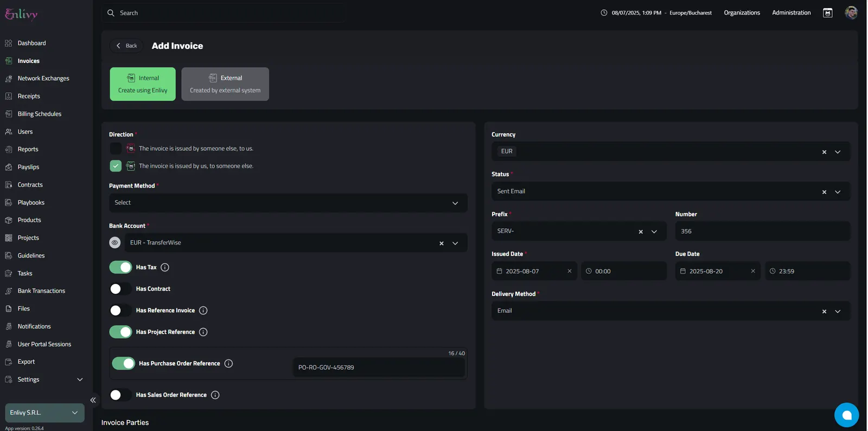This screenshot has width=868, height=431.
Task: Open Network Exchanges in sidebar
Action: click(43, 79)
